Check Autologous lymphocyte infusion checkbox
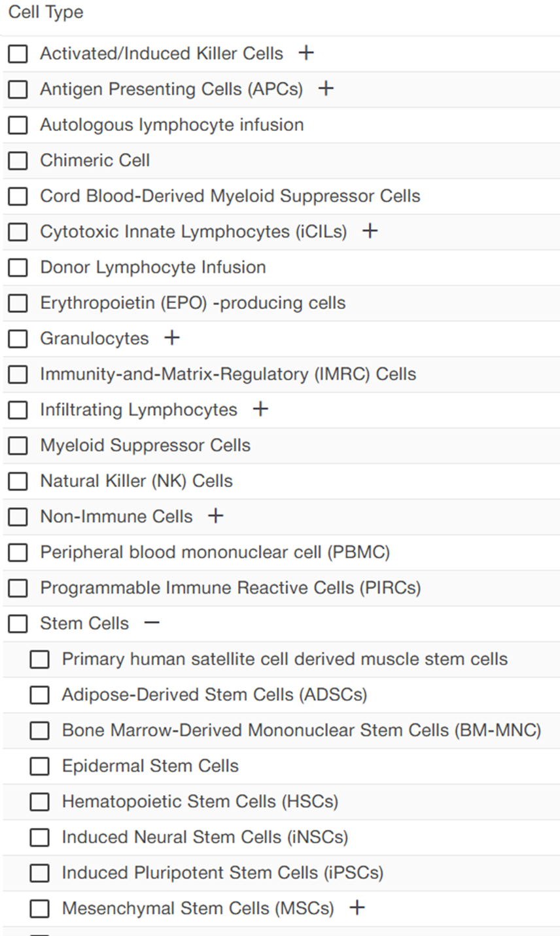The width and height of the screenshot is (560, 936). pos(18,125)
